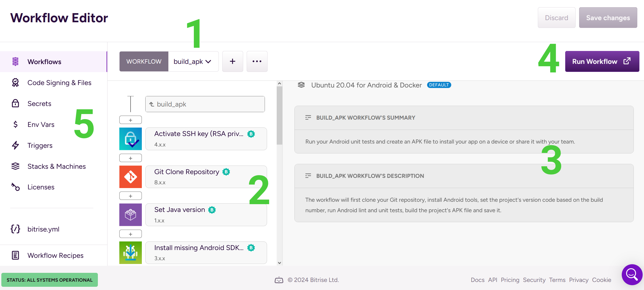Screen dimensions: 644x290
Task: Click the verified badge on Git Clone Repository
Action: pos(226,172)
